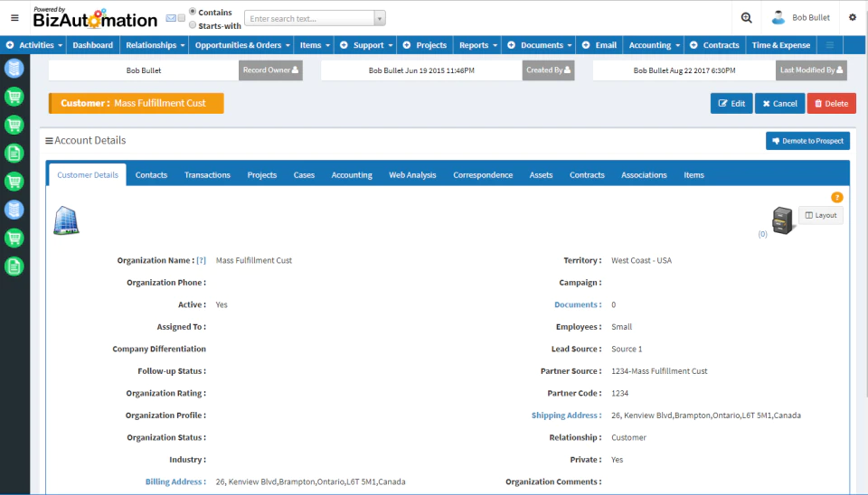
Task: Click the orange help question mark icon
Action: click(837, 197)
